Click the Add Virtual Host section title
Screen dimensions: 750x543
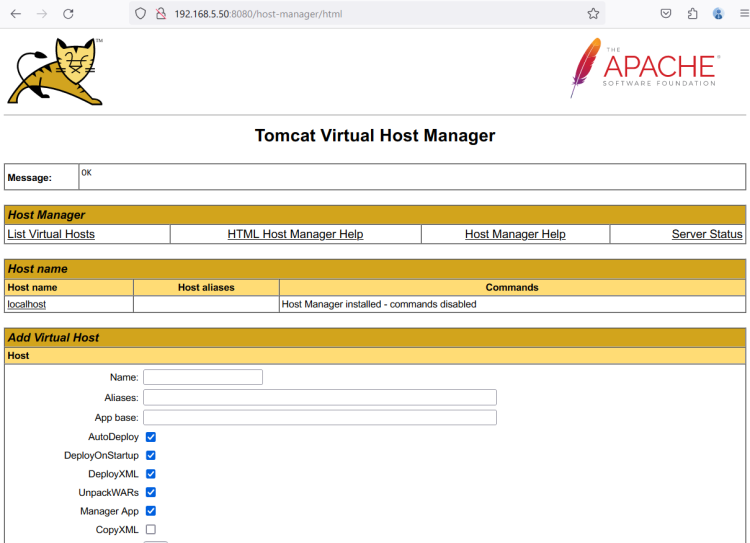point(54,338)
